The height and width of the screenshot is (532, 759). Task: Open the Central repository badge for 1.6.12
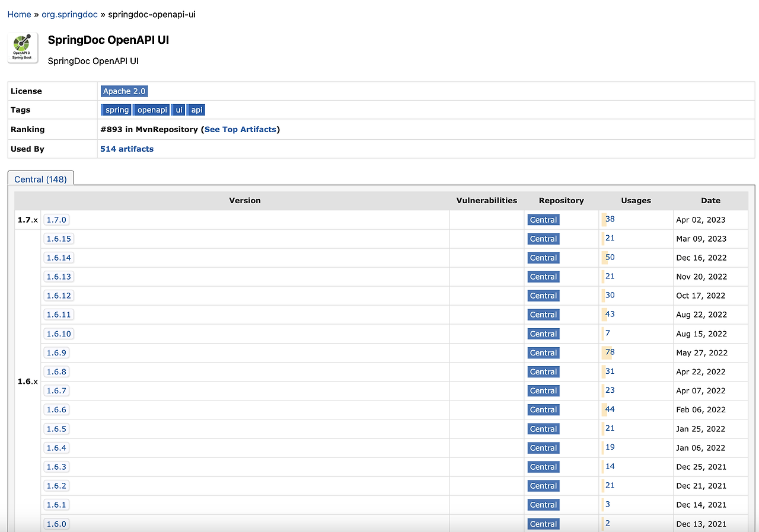(x=544, y=296)
